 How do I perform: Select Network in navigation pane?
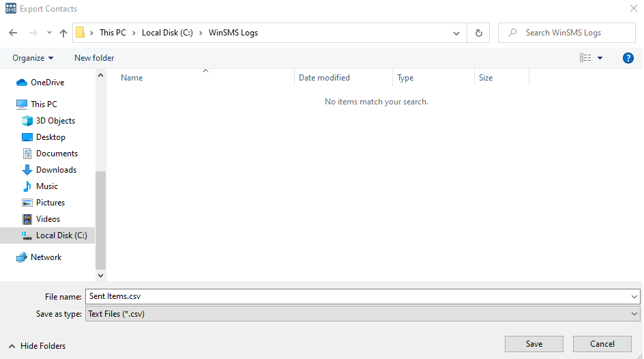point(47,257)
